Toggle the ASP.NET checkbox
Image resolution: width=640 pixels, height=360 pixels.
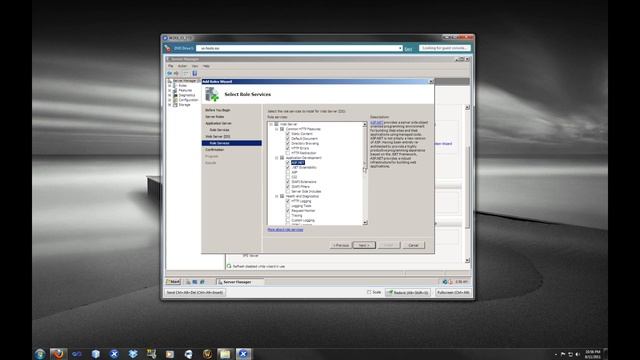(288, 162)
